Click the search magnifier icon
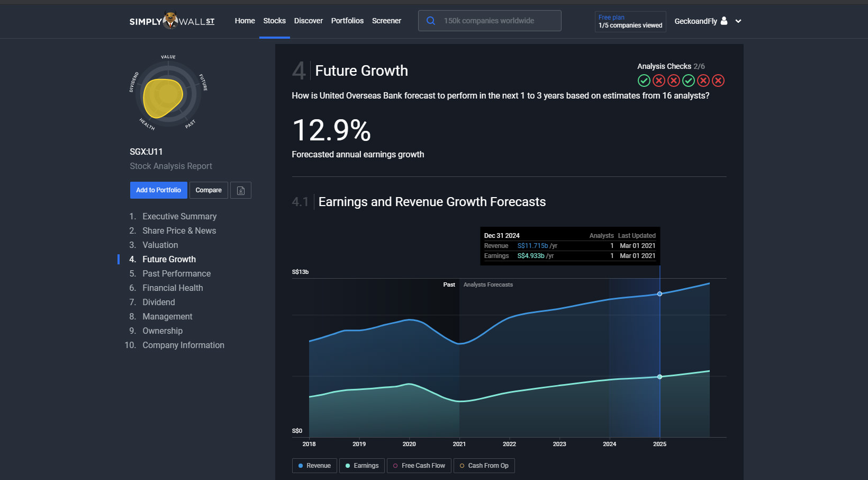 (x=431, y=21)
